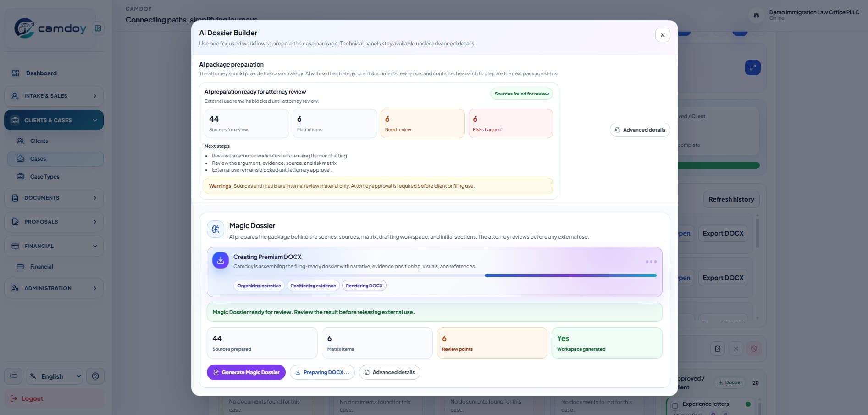Select the Cases submenu item
This screenshot has width=868, height=415.
(x=55, y=159)
